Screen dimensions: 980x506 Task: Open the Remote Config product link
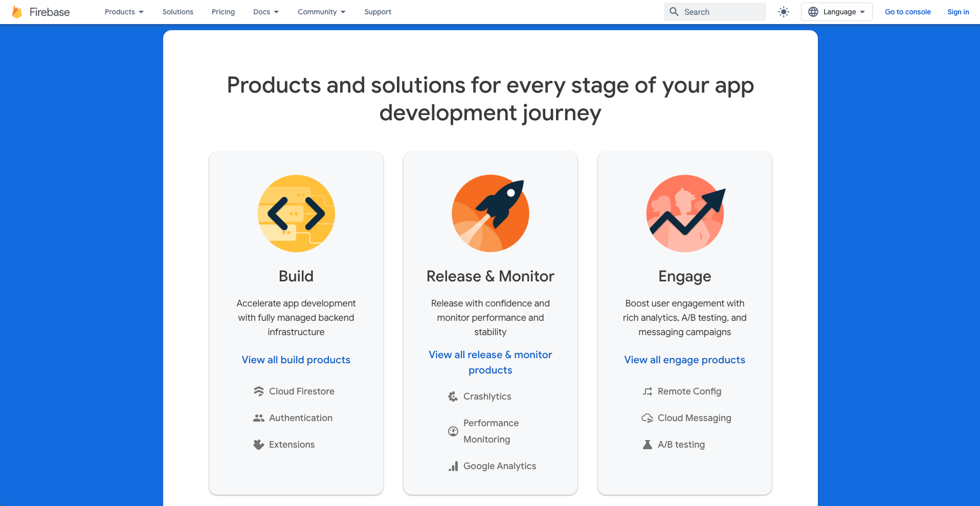689,391
